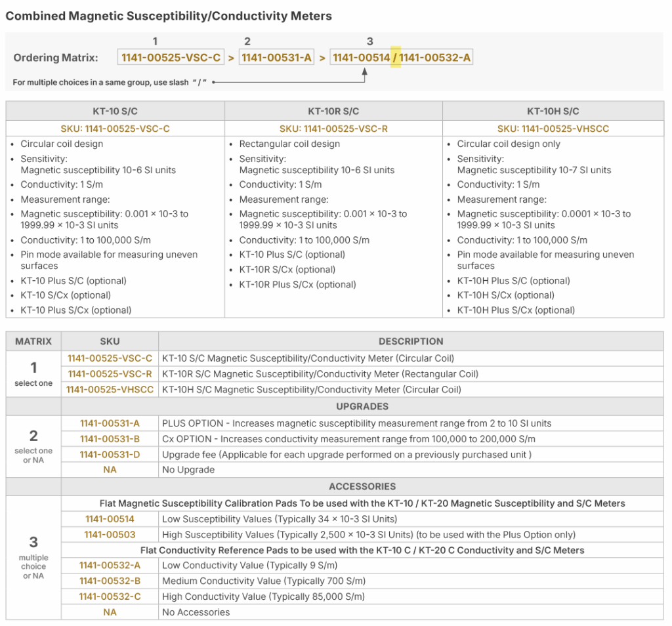Image resolution: width=672 pixels, height=626 pixels.
Task: Click SKU cell '1141-00514' in the accessories rows
Action: tap(110, 519)
